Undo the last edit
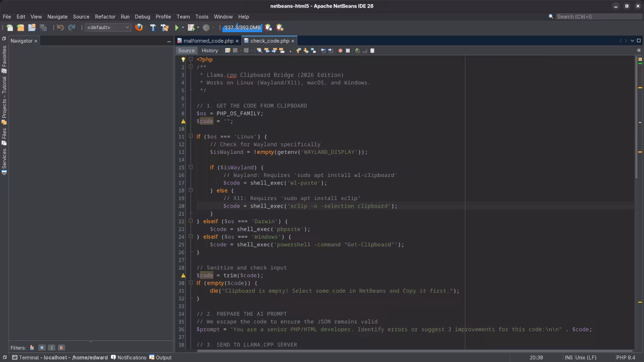 [60, 28]
